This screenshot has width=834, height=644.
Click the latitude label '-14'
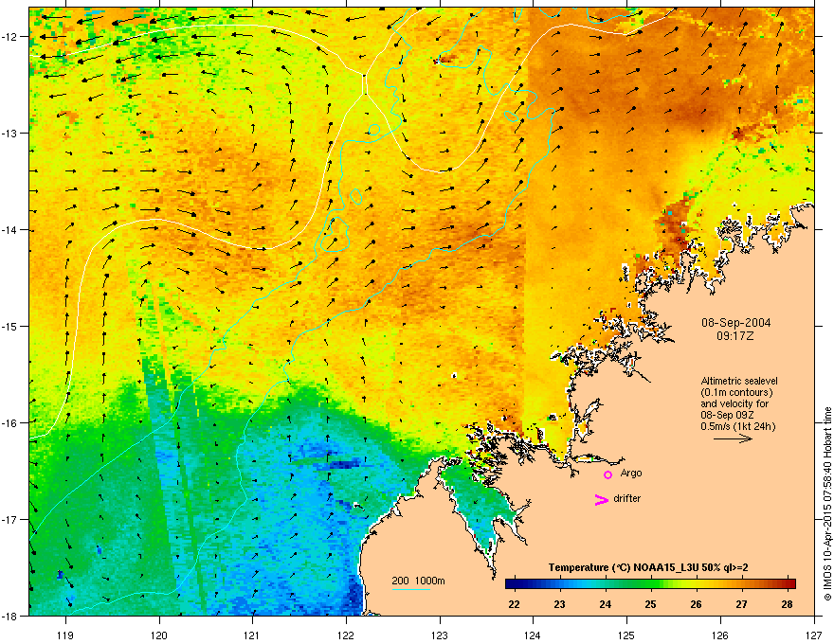[9, 230]
